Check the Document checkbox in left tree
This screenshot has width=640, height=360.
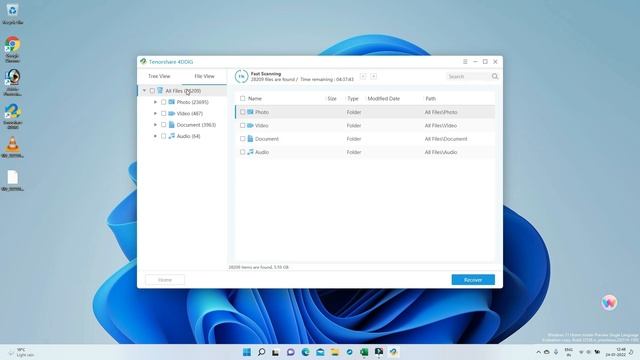click(164, 124)
